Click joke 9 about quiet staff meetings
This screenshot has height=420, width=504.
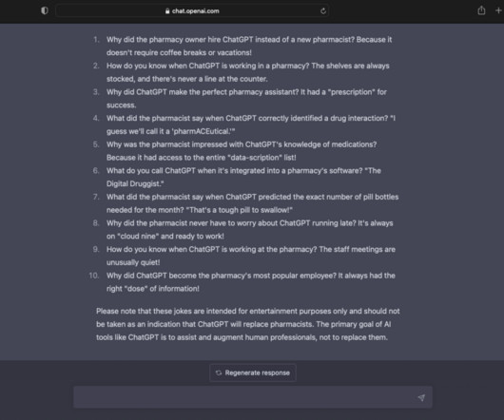251,256
